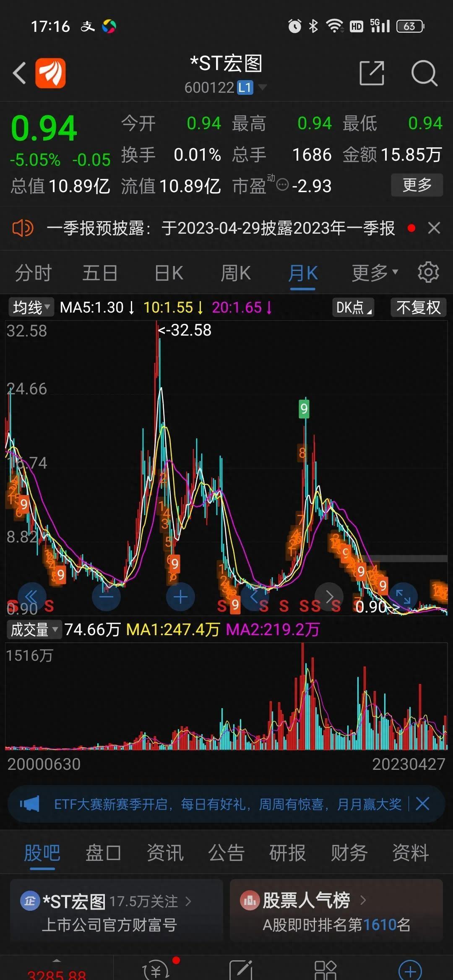The image size is (453, 980).
Task: Go back using the top-left arrow
Action: point(19,73)
